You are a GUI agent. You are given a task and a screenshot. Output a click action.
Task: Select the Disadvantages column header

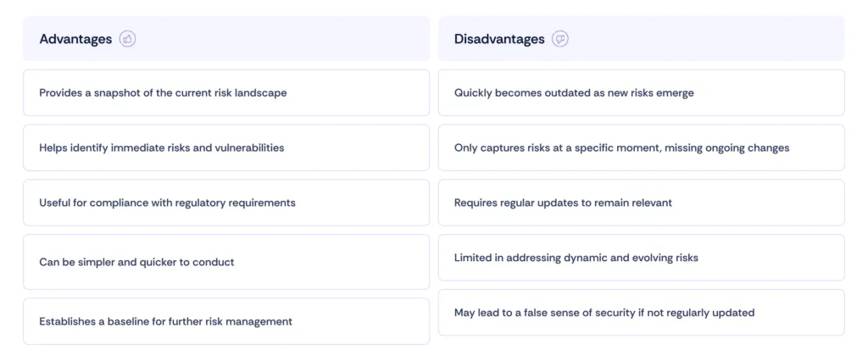click(642, 39)
